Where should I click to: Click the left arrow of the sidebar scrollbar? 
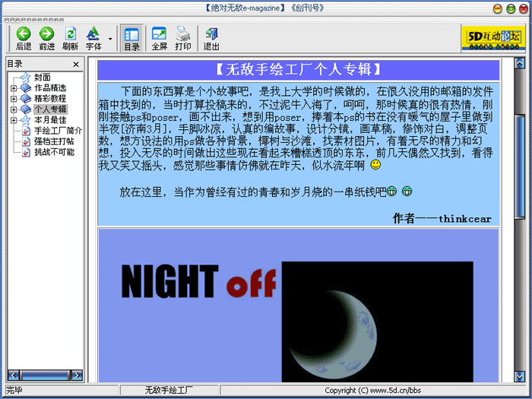pyautogui.click(x=13, y=375)
